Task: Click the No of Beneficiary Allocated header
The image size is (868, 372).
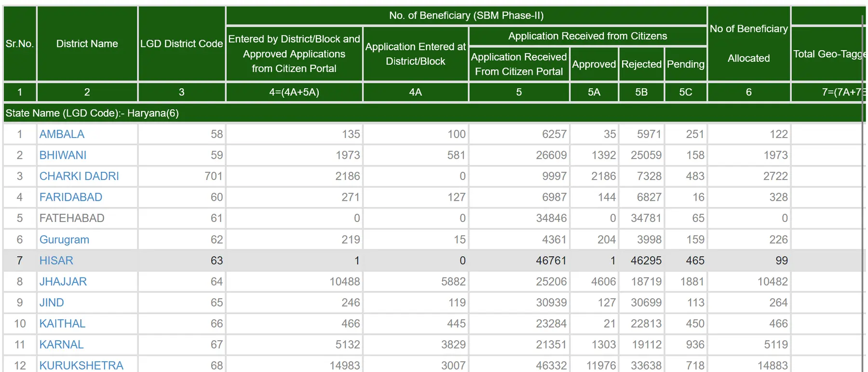Action: coord(749,44)
